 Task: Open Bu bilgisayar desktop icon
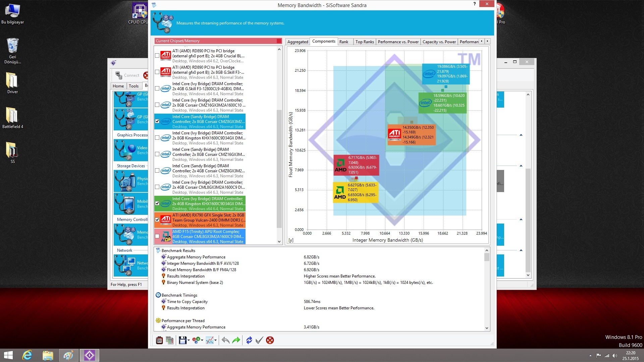[12, 14]
